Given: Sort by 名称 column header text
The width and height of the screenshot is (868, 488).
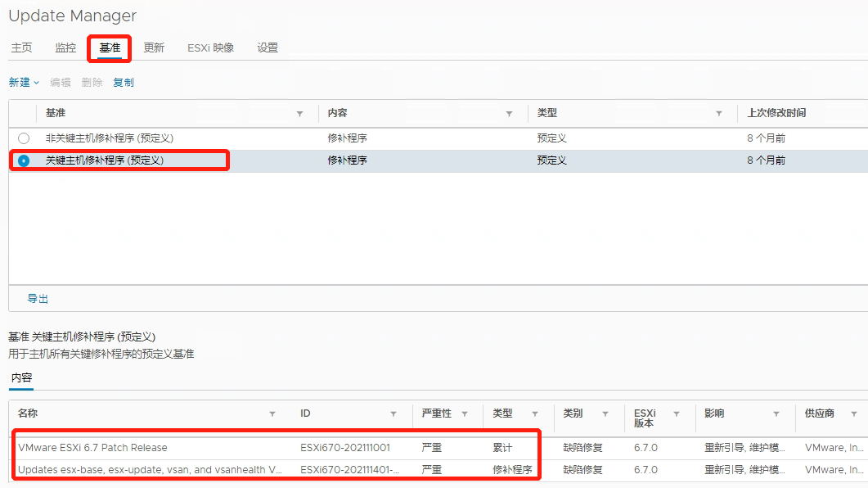Looking at the screenshot, I should pyautogui.click(x=28, y=413).
